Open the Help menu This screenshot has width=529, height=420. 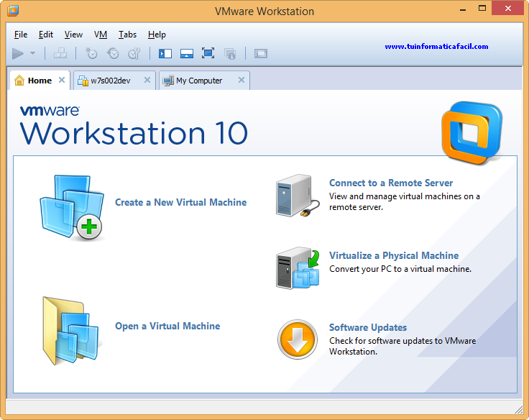click(x=157, y=35)
